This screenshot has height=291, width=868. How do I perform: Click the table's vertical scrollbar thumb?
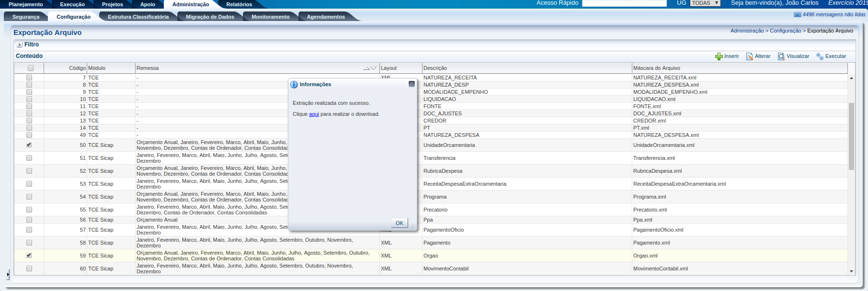(851, 136)
